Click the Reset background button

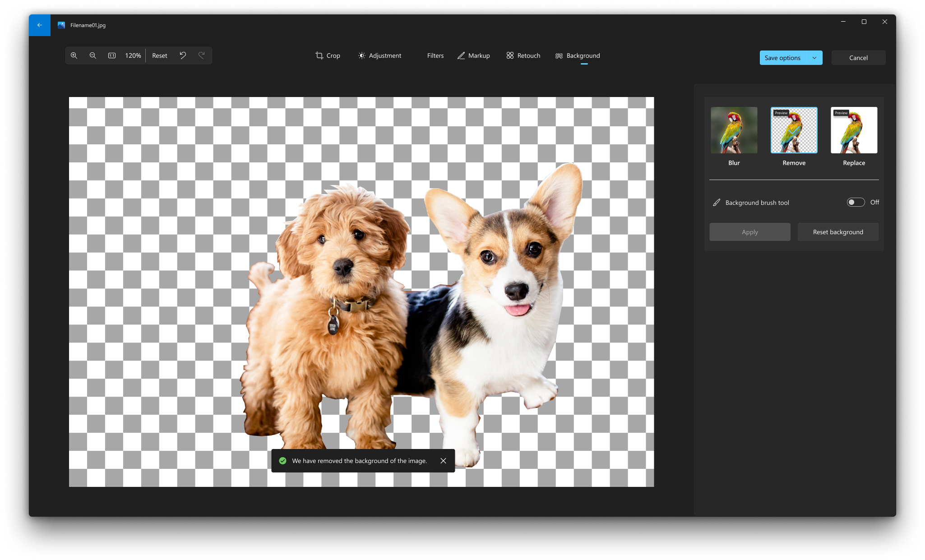pyautogui.click(x=838, y=232)
